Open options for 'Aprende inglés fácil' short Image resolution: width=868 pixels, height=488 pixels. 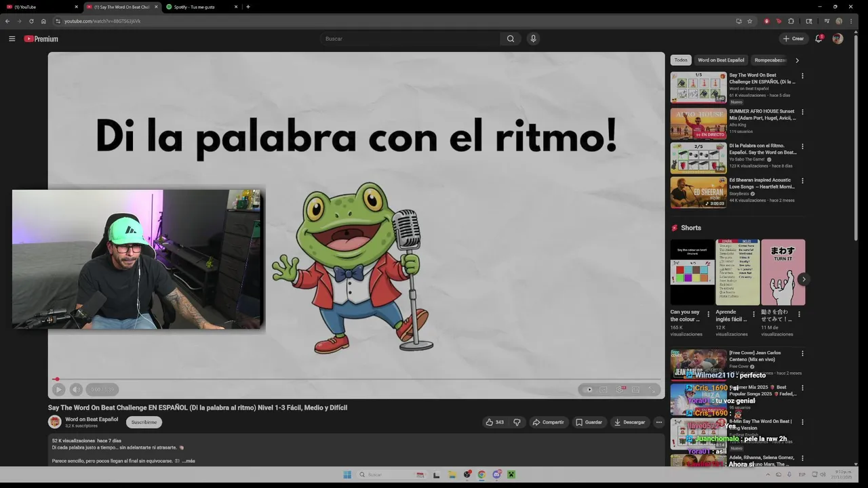coord(753,314)
